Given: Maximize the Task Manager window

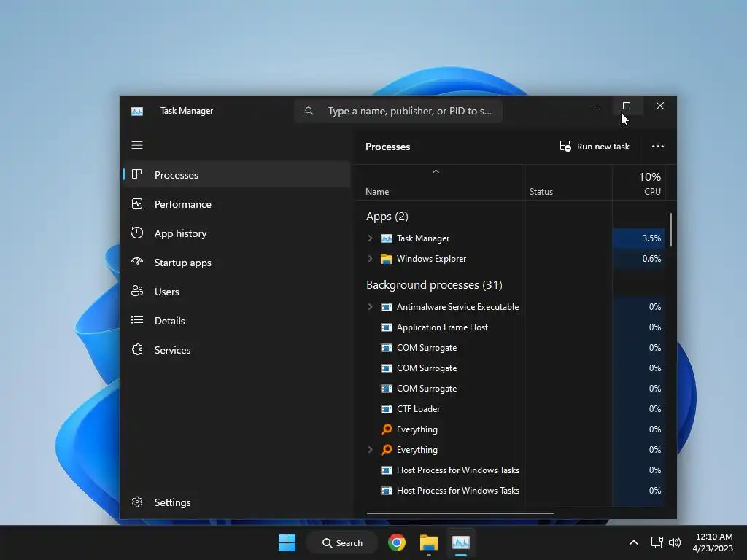Looking at the screenshot, I should [627, 106].
